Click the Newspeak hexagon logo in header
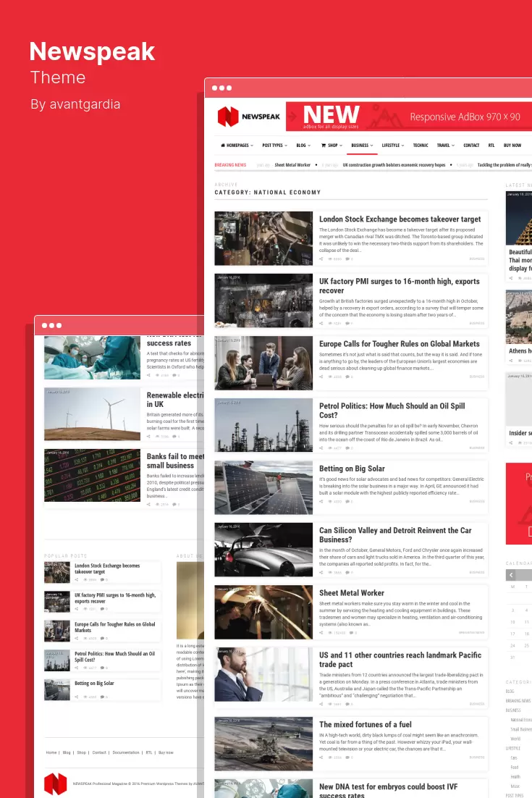Image resolution: width=532 pixels, height=798 pixels. [228, 117]
